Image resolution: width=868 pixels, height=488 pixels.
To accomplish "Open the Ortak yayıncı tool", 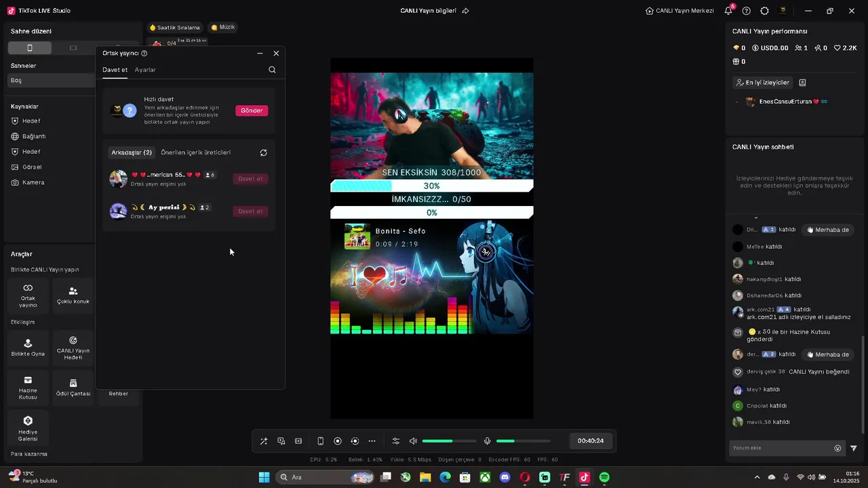I will pyautogui.click(x=28, y=295).
